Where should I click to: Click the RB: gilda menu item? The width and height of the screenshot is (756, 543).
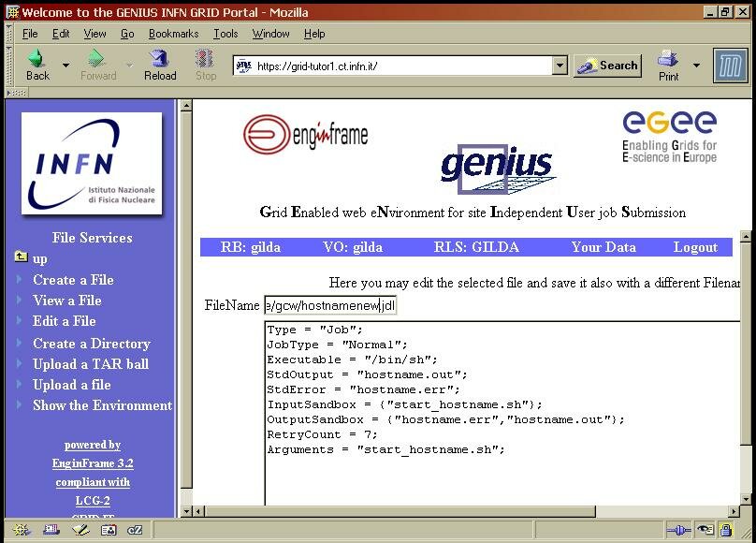tap(250, 247)
